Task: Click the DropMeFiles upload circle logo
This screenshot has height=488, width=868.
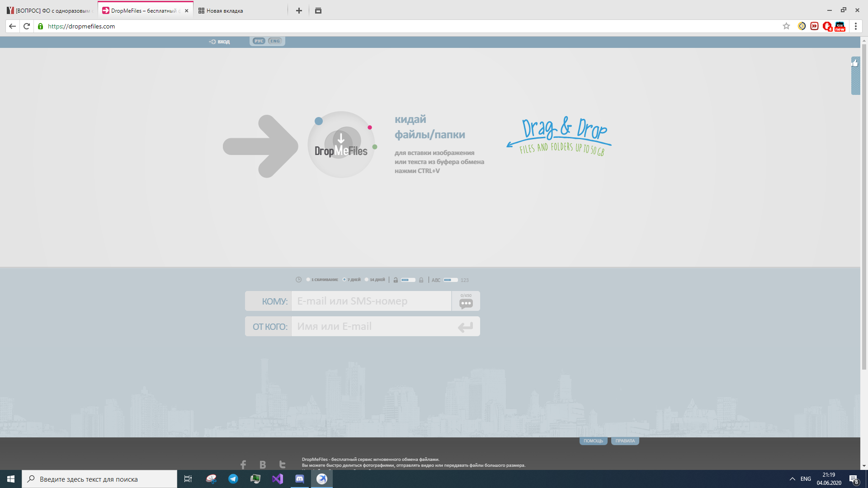Action: click(341, 145)
